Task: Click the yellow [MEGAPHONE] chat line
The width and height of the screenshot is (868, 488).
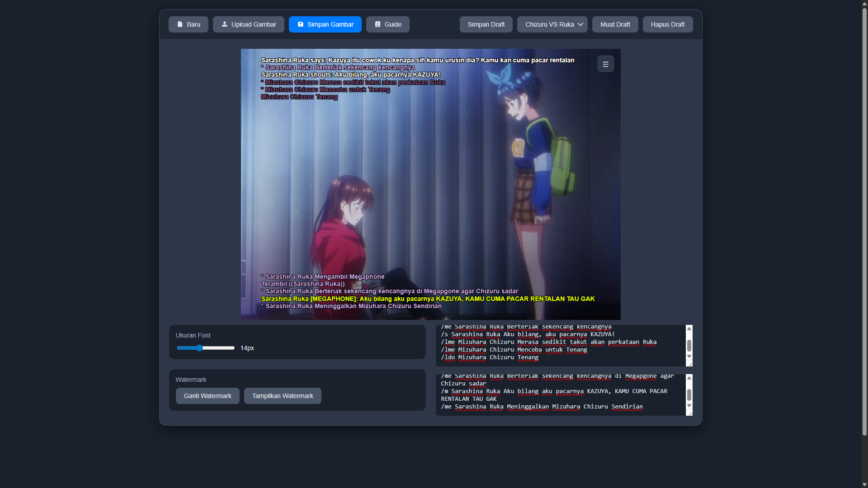Action: tap(428, 299)
